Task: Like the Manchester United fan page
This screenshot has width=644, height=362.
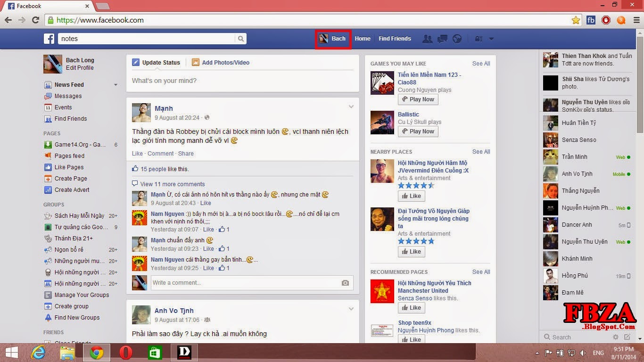Action: point(411,308)
